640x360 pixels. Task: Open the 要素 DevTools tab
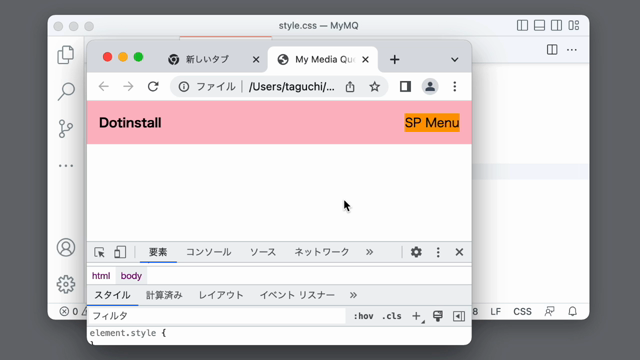point(158,252)
